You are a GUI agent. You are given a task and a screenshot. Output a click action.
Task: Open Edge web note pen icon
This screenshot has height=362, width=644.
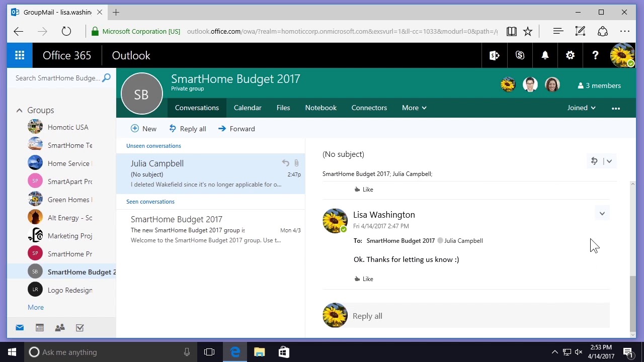coord(580,31)
